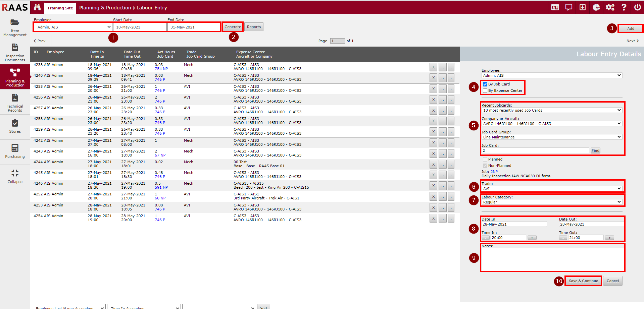Click the Save & Continue button
Viewport: 644px width, 309px height.
pos(583,281)
